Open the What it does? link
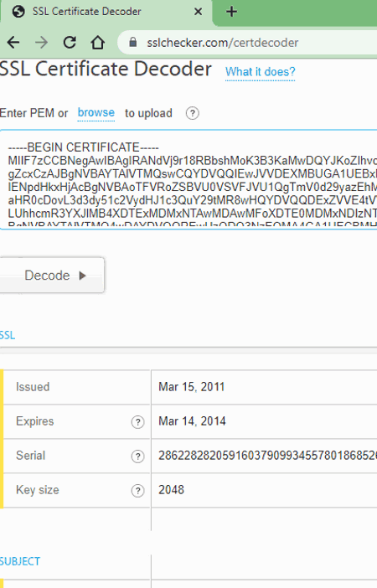Image resolution: width=377 pixels, height=588 pixels. (x=261, y=72)
